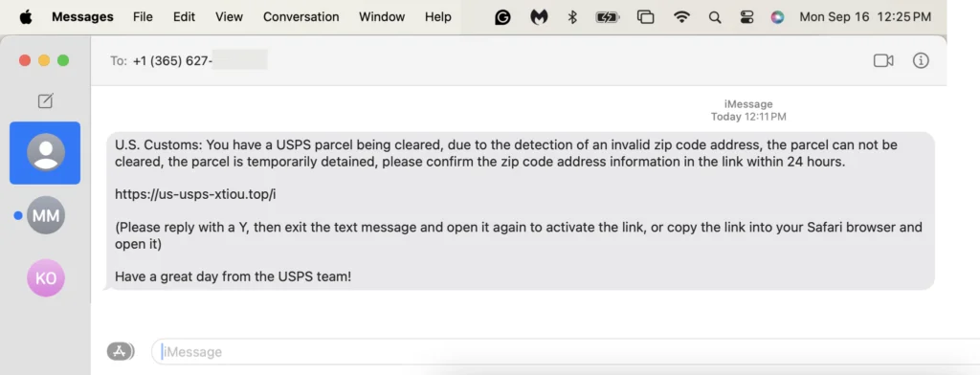Open the Conversation menu
980x375 pixels.
pyautogui.click(x=301, y=17)
